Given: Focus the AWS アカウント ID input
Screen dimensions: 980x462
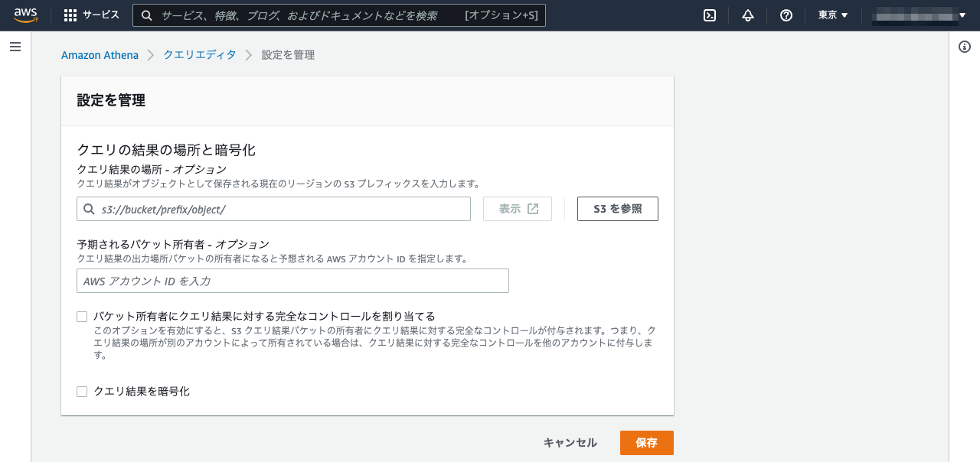Looking at the screenshot, I should [x=292, y=281].
